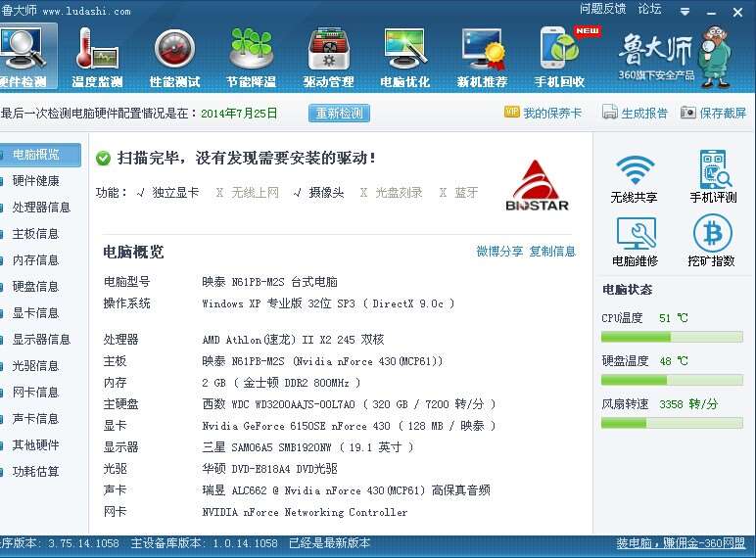Click the 主设备库版本 status bar entry
Screen dimensions: 756x558
(x=204, y=543)
